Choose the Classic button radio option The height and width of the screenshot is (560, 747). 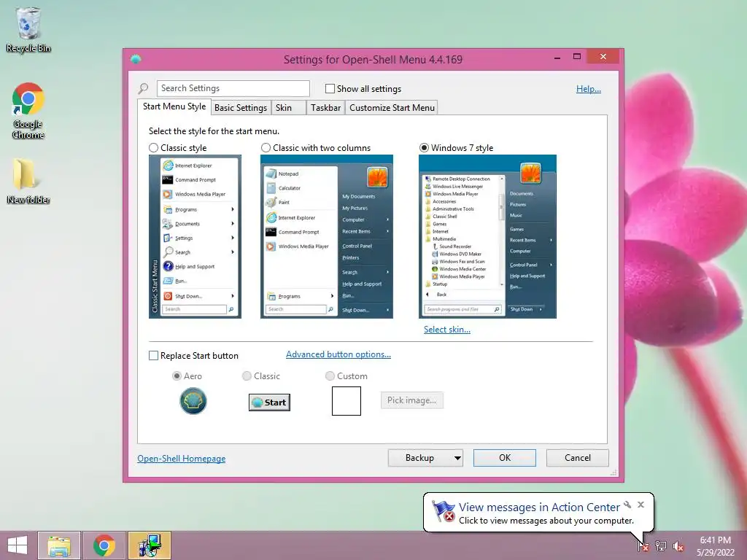247,376
